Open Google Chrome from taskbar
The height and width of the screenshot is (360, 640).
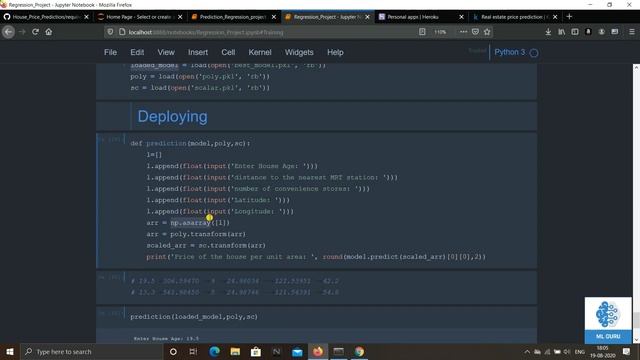[x=359, y=351]
